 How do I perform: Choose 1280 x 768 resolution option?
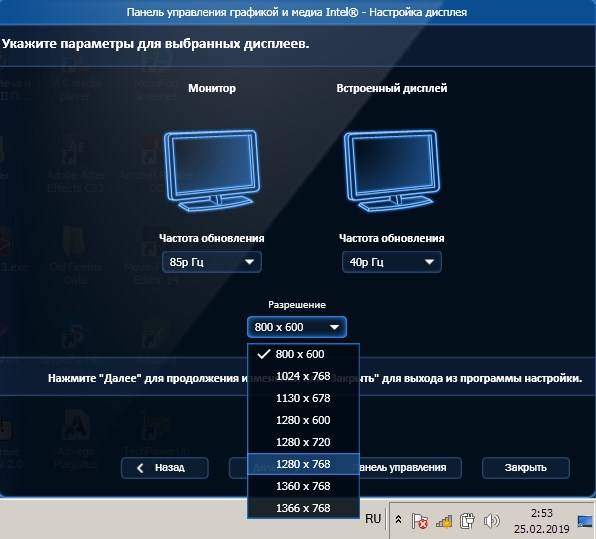click(x=303, y=464)
